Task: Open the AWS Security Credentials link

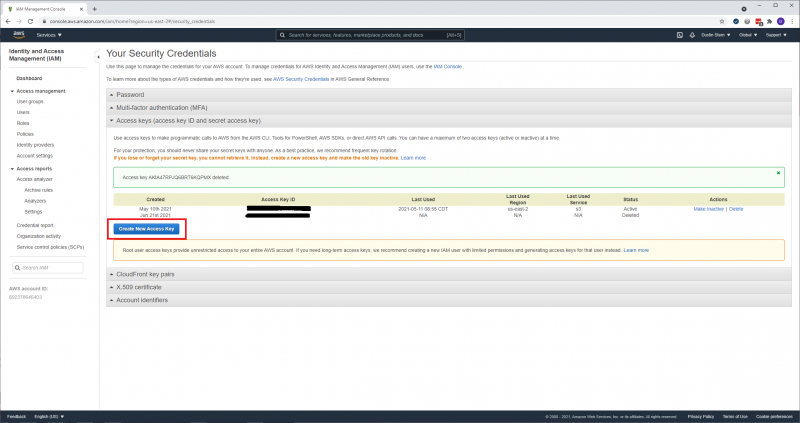Action: (x=301, y=80)
